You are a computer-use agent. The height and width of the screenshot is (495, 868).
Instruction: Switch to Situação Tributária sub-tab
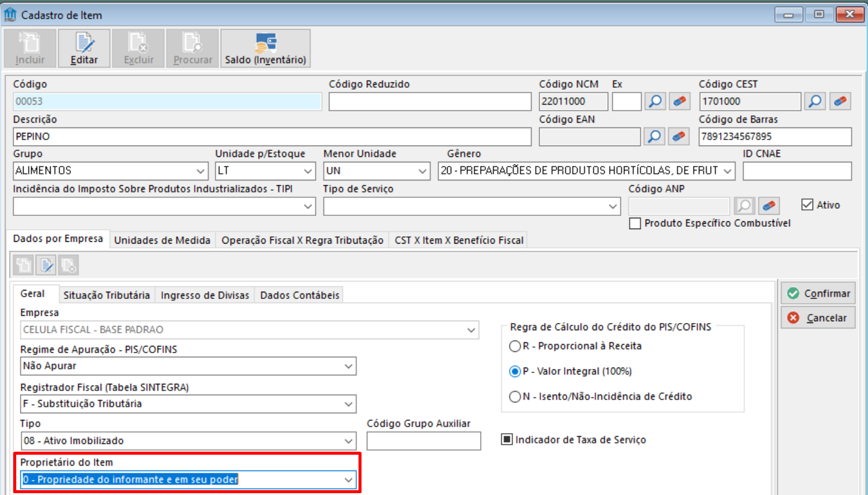106,295
